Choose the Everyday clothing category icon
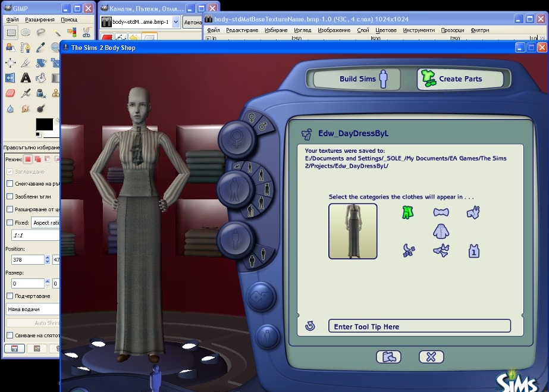549x392 pixels. [x=407, y=212]
